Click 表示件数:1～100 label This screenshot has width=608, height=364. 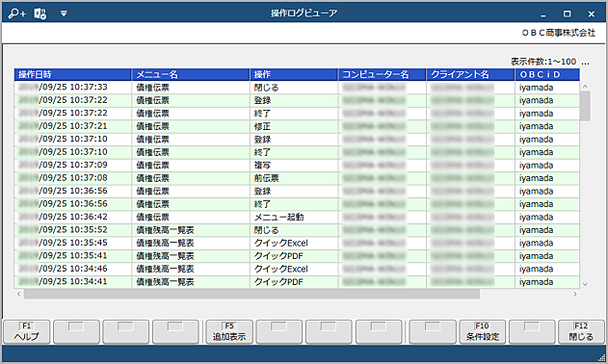click(x=543, y=62)
